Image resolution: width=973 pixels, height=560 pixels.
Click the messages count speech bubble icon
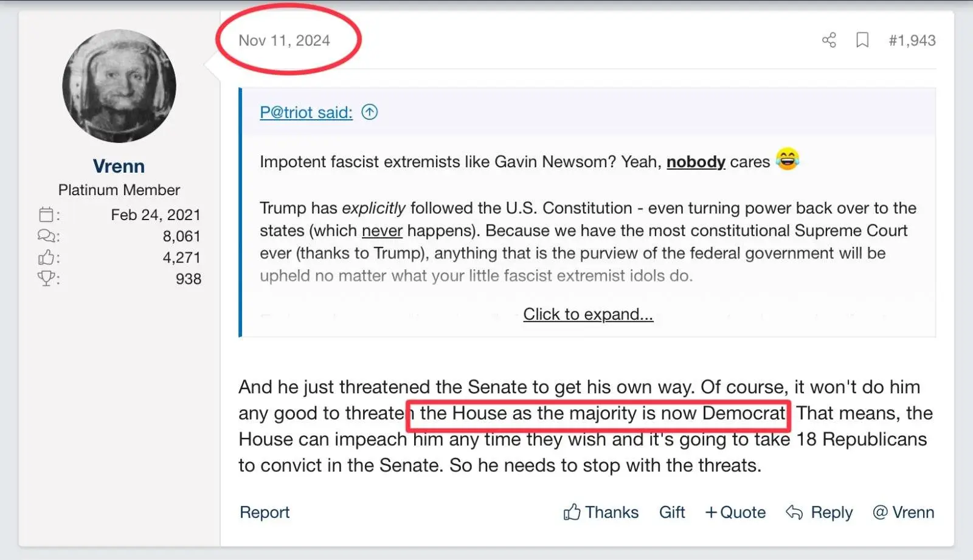coord(46,235)
